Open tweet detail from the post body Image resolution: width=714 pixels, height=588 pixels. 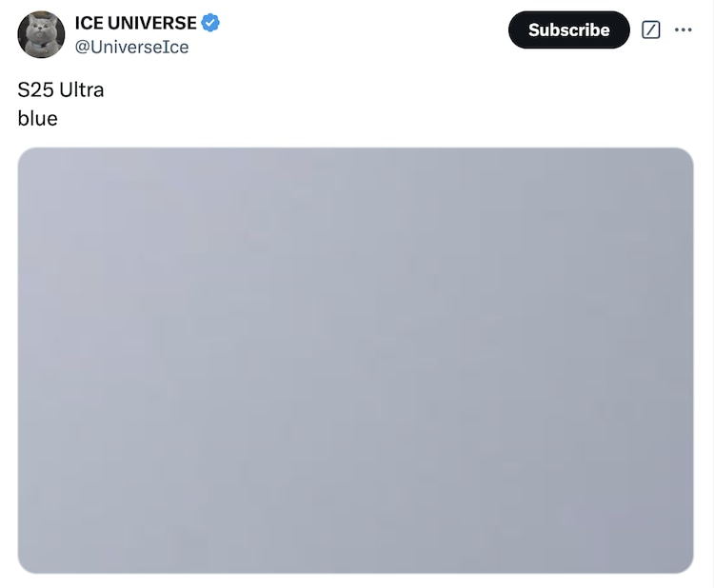pos(61,104)
